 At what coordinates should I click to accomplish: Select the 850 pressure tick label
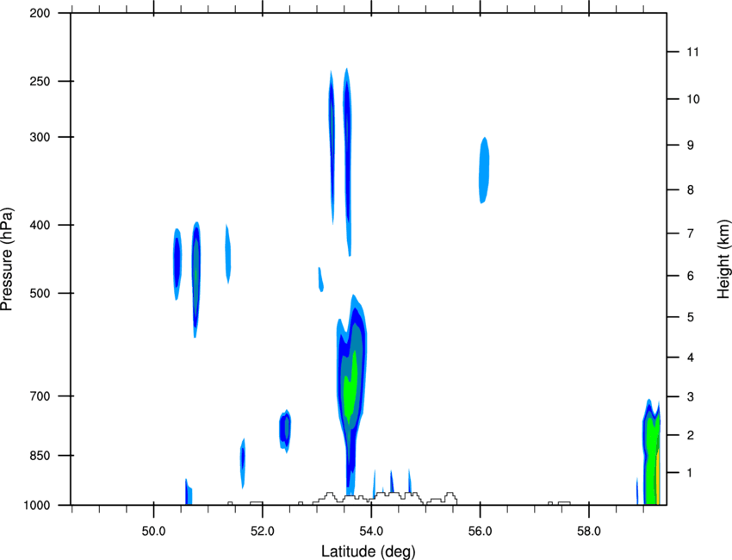[x=40, y=456]
